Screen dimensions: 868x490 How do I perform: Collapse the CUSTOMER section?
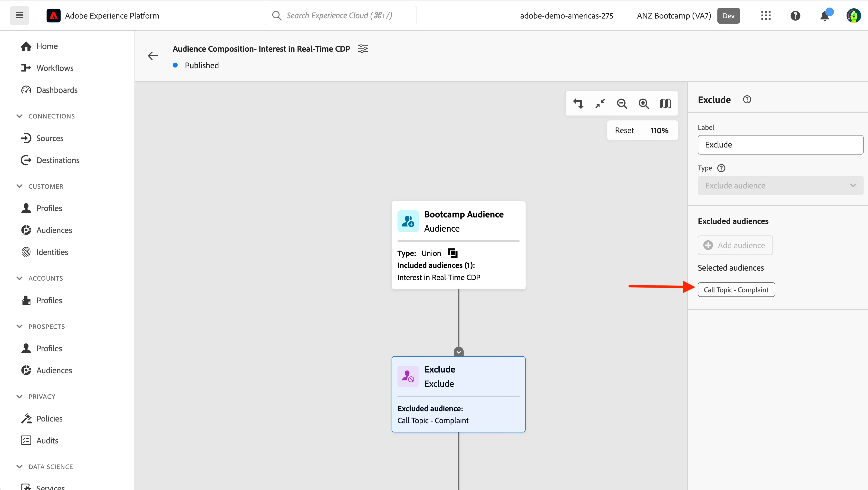(x=19, y=186)
